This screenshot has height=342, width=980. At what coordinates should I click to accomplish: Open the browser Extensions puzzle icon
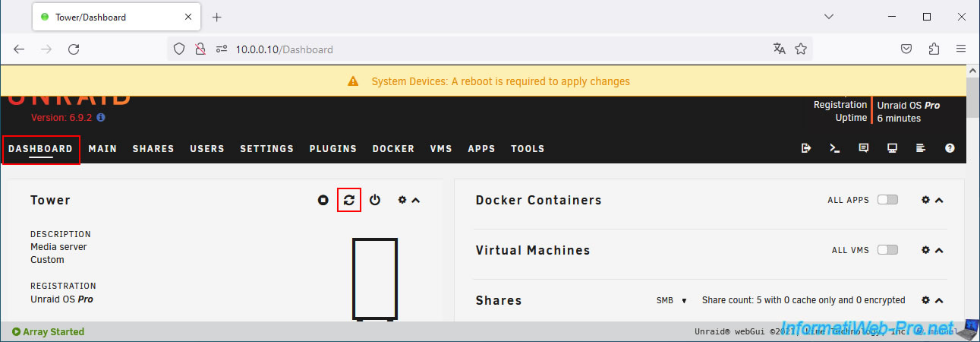(934, 49)
